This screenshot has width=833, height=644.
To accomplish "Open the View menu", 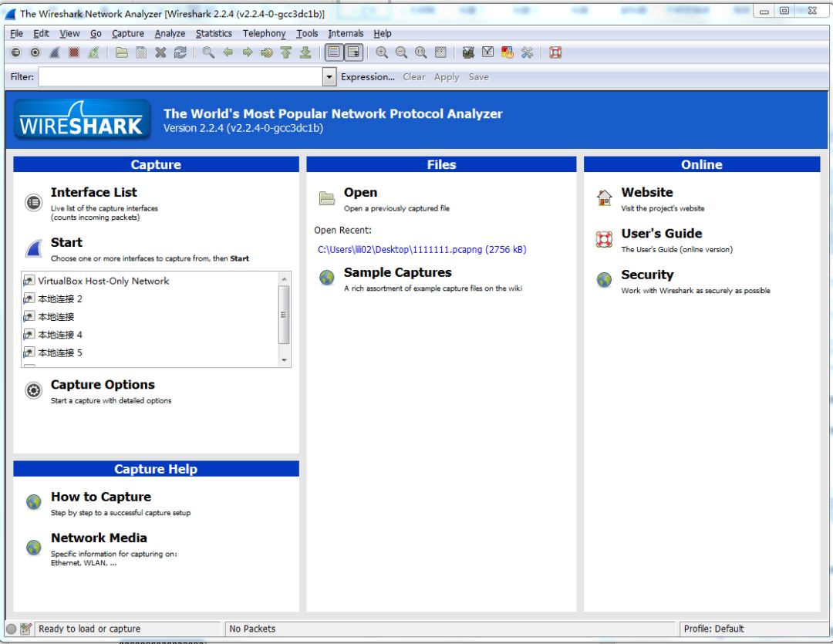I will pos(69,33).
